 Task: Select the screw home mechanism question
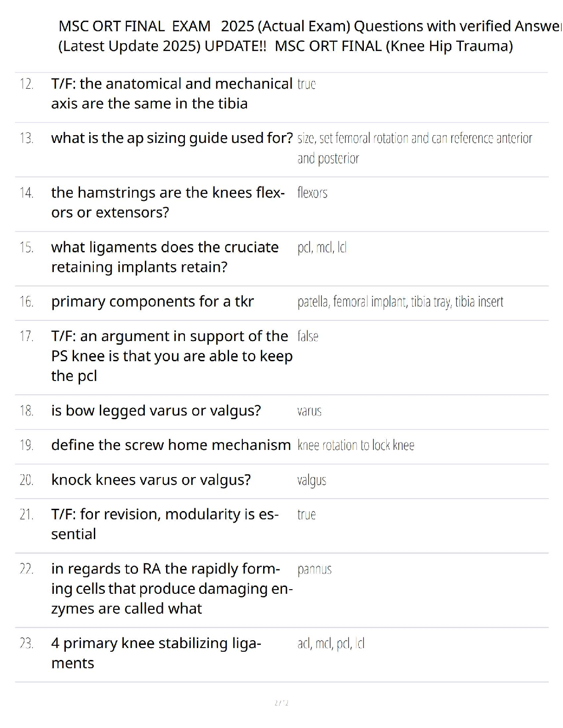coord(171,445)
